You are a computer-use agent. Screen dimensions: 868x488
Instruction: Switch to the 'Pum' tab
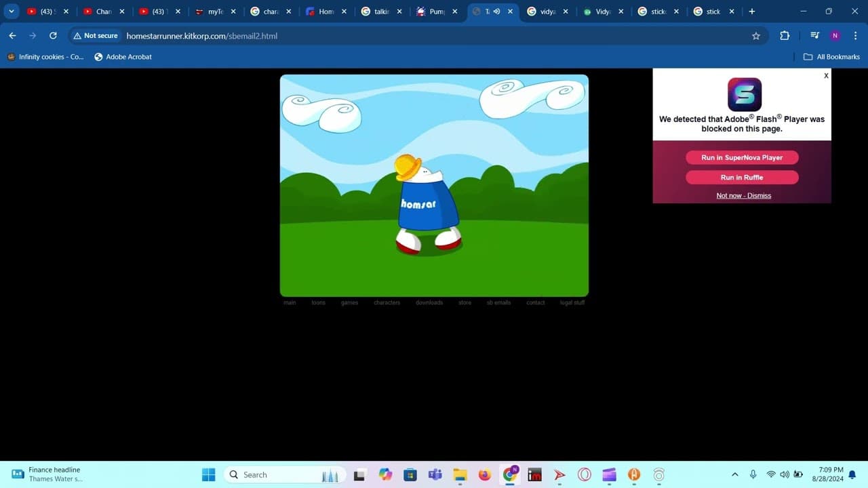(436, 12)
